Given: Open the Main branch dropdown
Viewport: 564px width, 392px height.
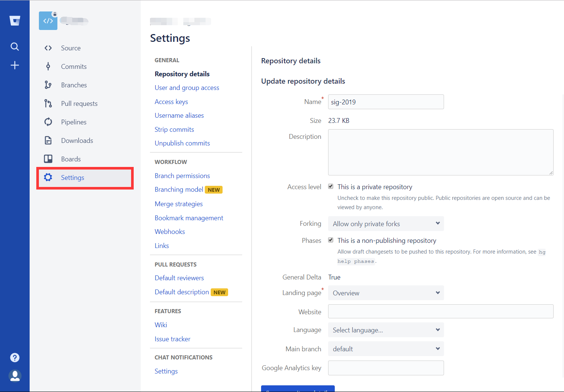Looking at the screenshot, I should click(x=386, y=349).
